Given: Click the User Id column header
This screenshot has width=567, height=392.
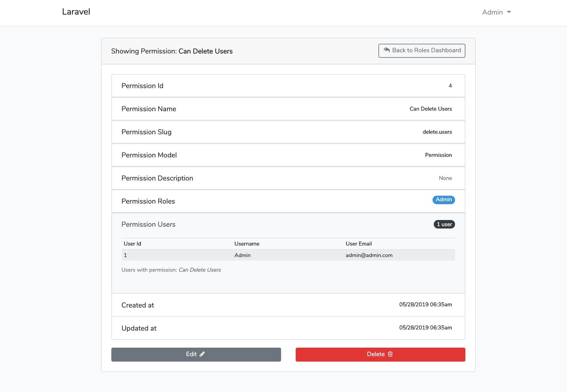Looking at the screenshot, I should (132, 243).
